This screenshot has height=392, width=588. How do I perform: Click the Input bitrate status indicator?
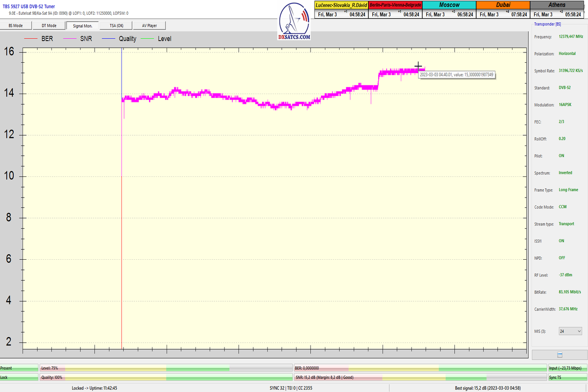click(567, 367)
